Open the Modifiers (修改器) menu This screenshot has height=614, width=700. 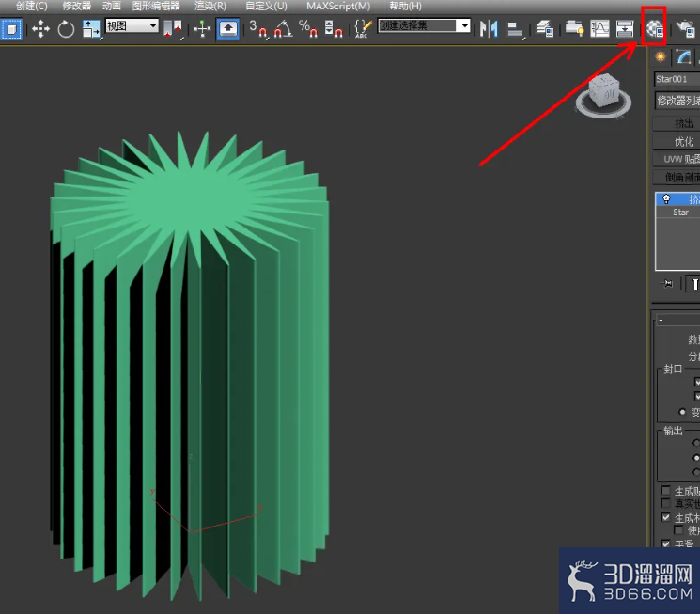pos(77,6)
